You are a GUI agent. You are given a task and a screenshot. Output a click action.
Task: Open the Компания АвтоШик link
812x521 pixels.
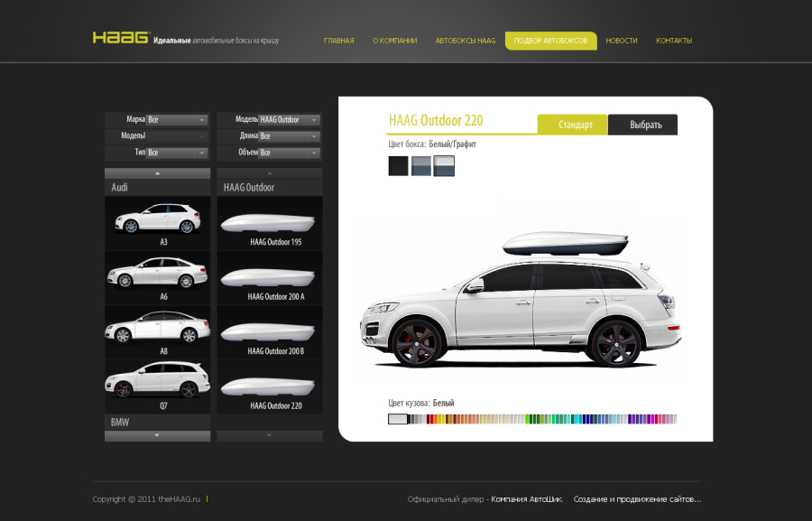point(527,499)
